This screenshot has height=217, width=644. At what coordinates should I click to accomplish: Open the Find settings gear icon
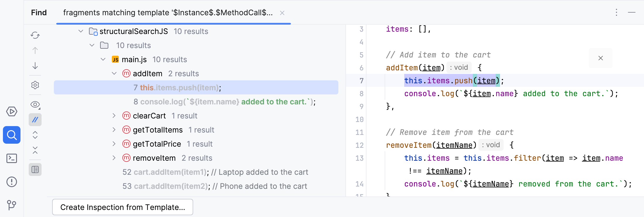click(35, 85)
